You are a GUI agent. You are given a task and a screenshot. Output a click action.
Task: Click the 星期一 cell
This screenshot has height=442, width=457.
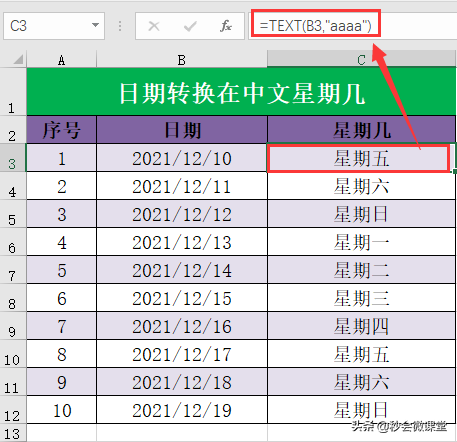[x=361, y=242]
